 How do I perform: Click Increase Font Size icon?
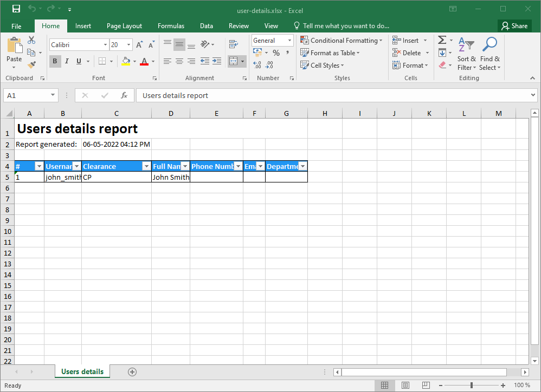pyautogui.click(x=139, y=45)
